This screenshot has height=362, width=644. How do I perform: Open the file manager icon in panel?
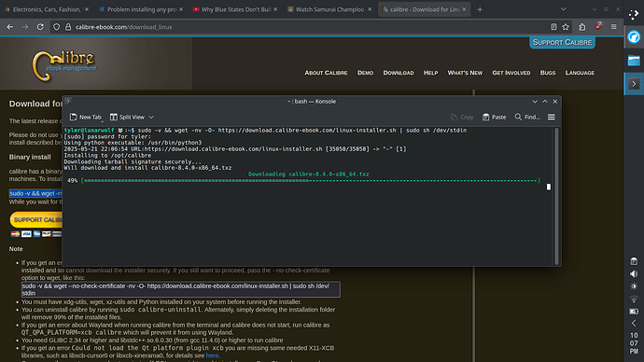click(x=634, y=61)
